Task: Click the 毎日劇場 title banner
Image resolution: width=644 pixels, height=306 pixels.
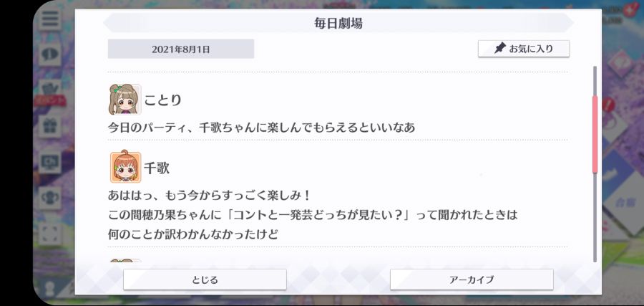Action: 338,23
